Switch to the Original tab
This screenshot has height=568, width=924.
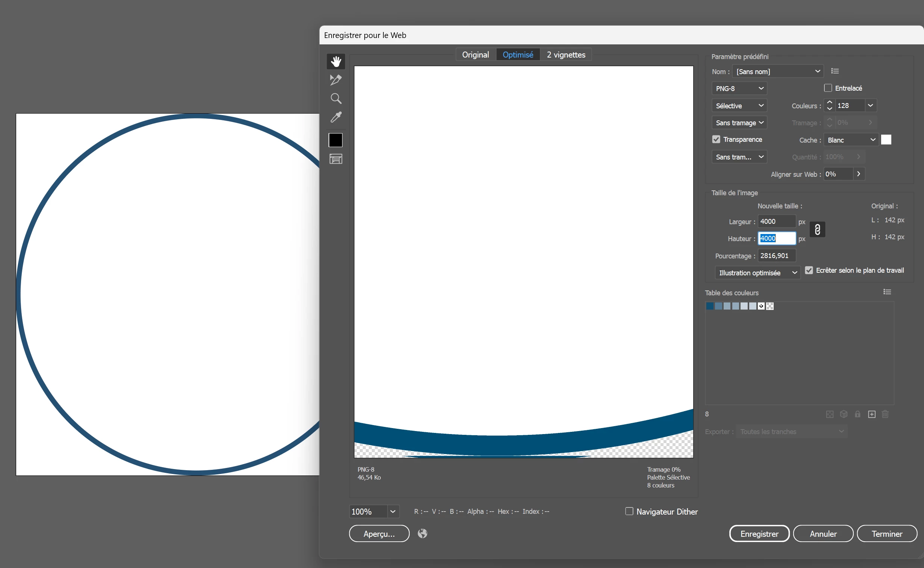475,55
